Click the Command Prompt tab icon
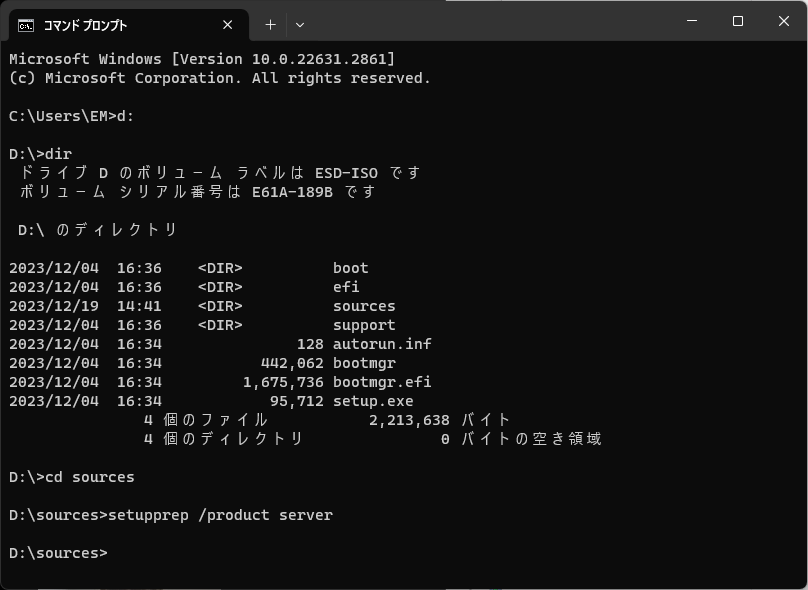 pyautogui.click(x=26, y=25)
